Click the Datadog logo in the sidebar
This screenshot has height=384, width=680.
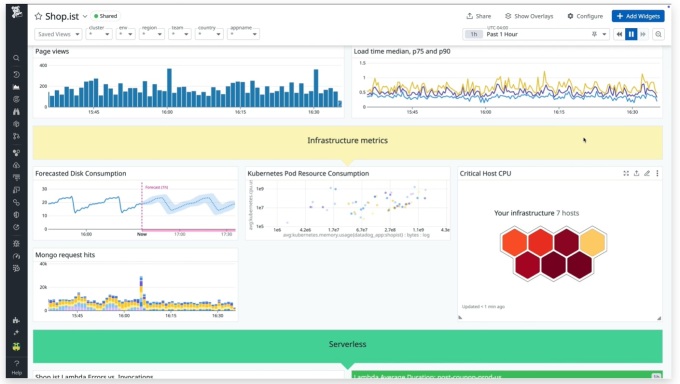[16, 12]
